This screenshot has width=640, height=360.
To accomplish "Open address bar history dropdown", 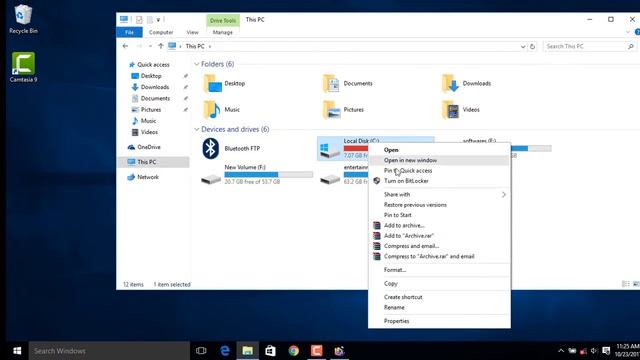I will [x=523, y=47].
